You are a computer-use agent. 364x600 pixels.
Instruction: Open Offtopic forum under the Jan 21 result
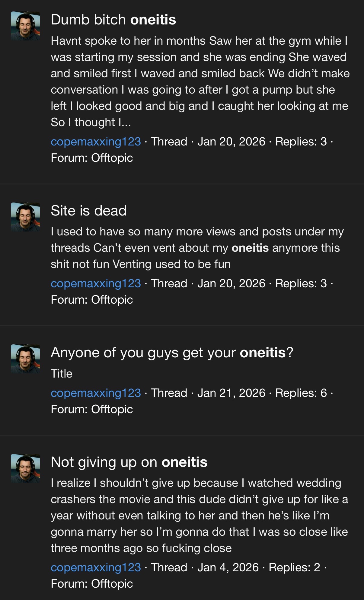112,409
